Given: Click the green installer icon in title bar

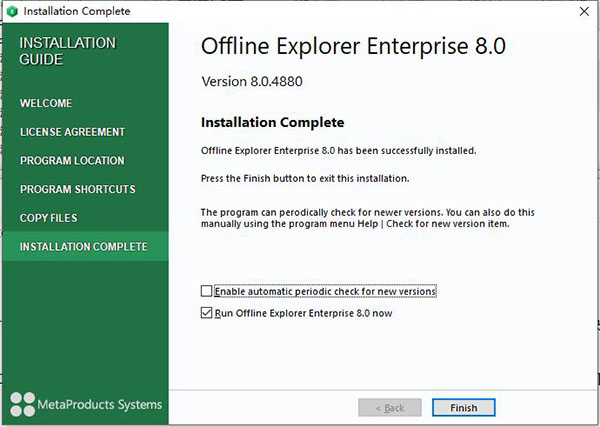Looking at the screenshot, I should pos(12,11).
